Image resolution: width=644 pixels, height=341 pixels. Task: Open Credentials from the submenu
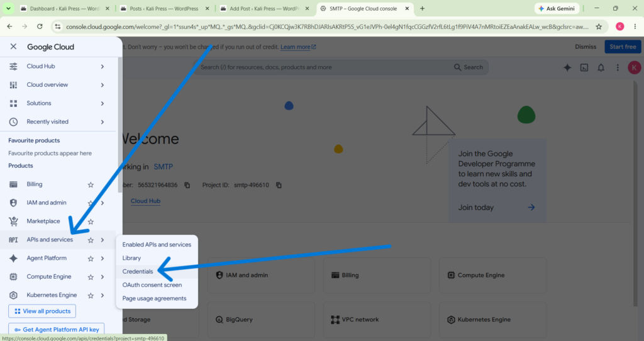(157, 272)
